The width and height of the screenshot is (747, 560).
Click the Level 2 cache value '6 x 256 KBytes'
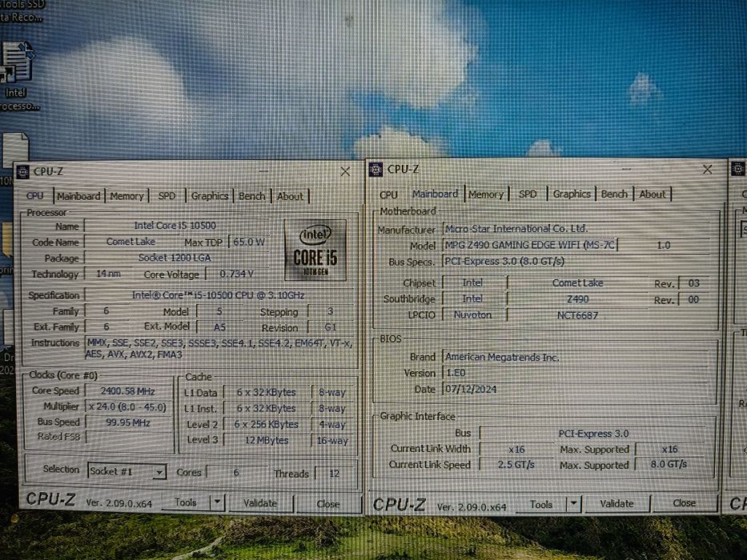click(x=267, y=424)
